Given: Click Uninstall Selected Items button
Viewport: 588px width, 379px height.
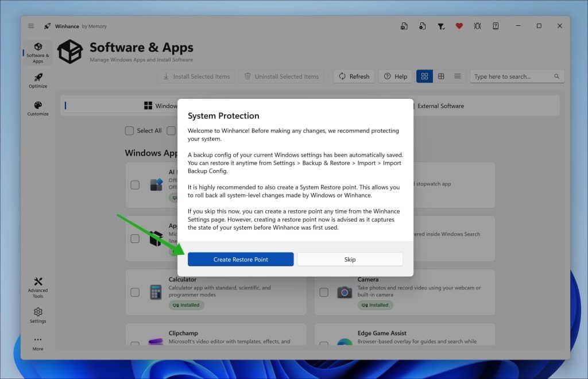Looking at the screenshot, I should click(281, 76).
